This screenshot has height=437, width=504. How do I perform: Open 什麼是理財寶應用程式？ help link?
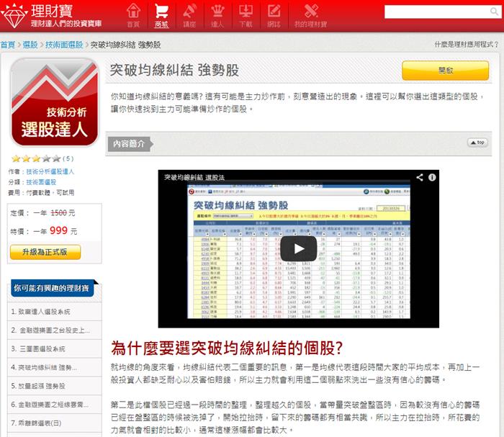tap(467, 45)
